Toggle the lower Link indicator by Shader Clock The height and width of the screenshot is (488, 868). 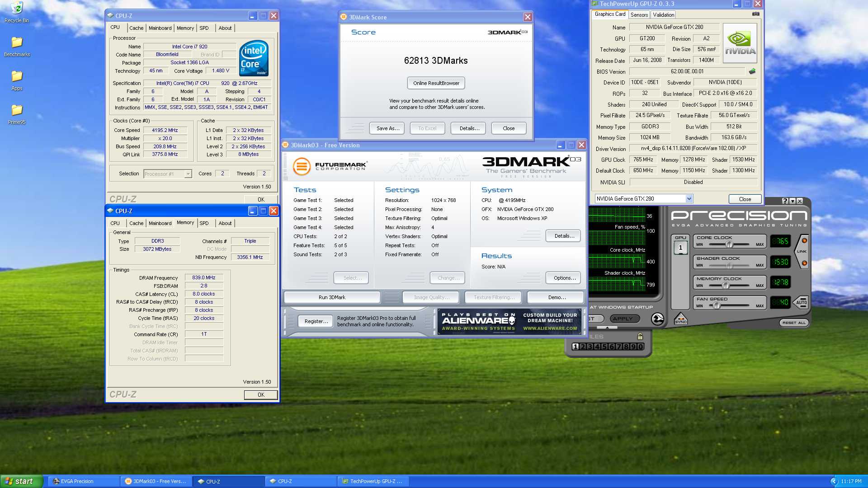point(804,263)
